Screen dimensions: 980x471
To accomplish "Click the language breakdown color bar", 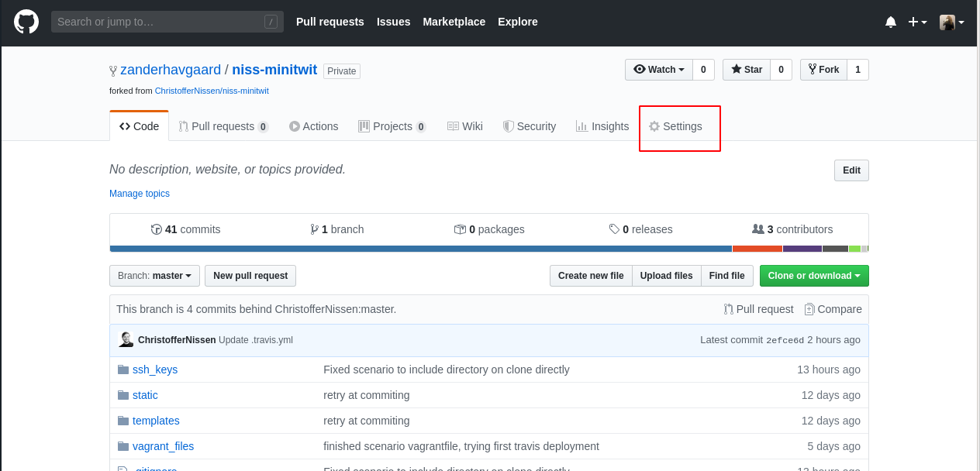I will coord(489,249).
